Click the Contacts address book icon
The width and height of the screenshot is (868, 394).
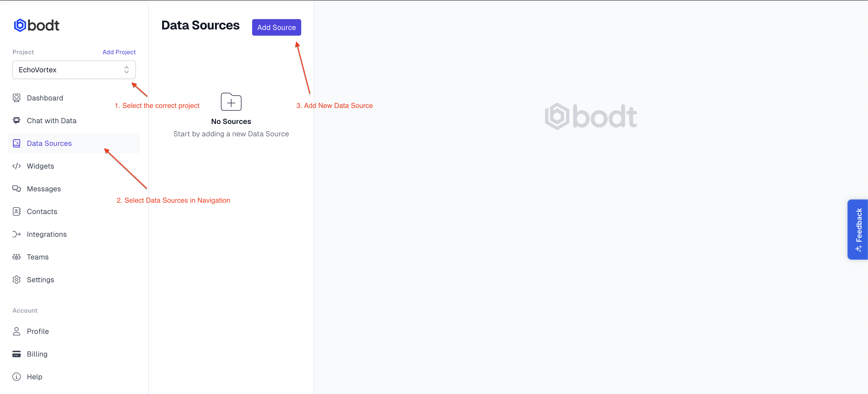17,211
